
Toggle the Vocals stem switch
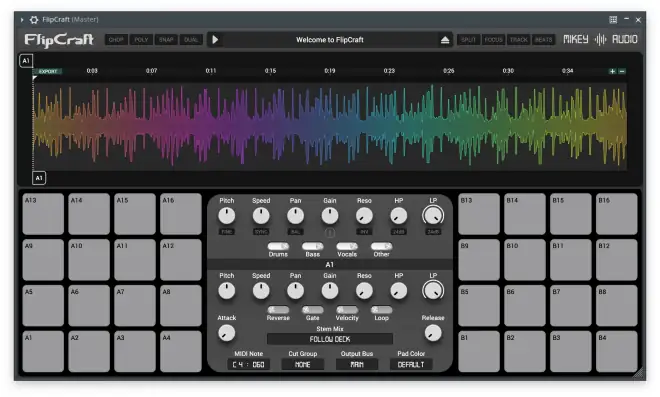click(x=347, y=246)
